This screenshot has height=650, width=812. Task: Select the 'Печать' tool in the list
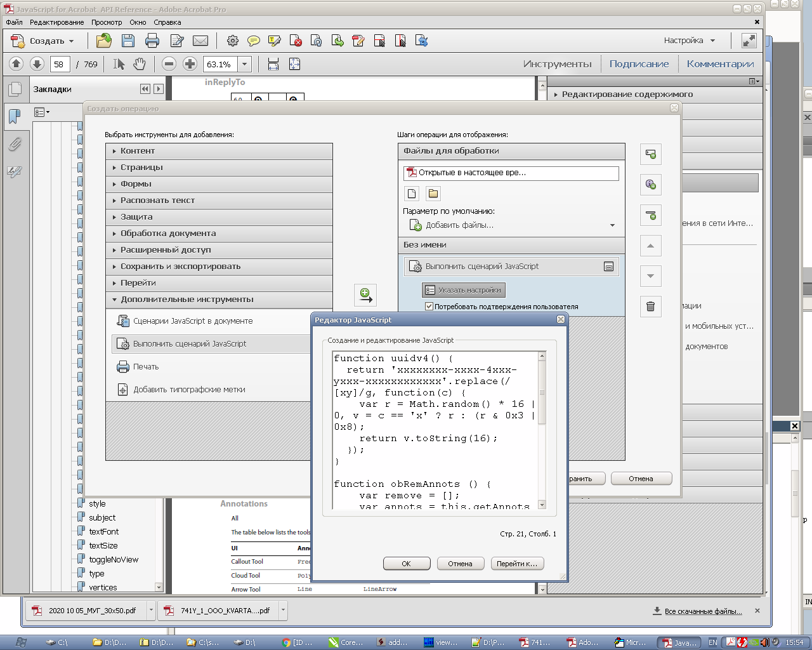coord(138,367)
